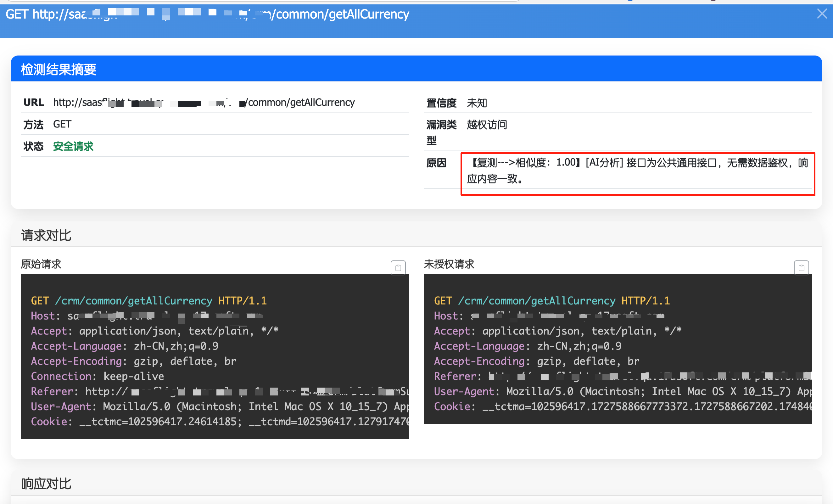Copy the unauthorized request (未授权请求) content
833x504 pixels.
pos(801,268)
